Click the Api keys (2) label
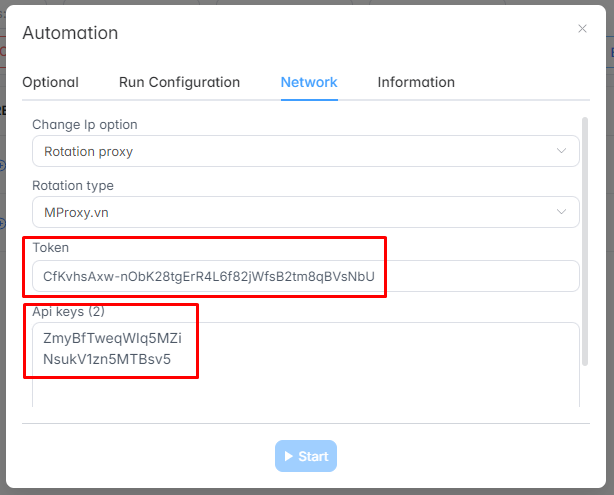The height and width of the screenshot is (495, 614). coord(69,312)
